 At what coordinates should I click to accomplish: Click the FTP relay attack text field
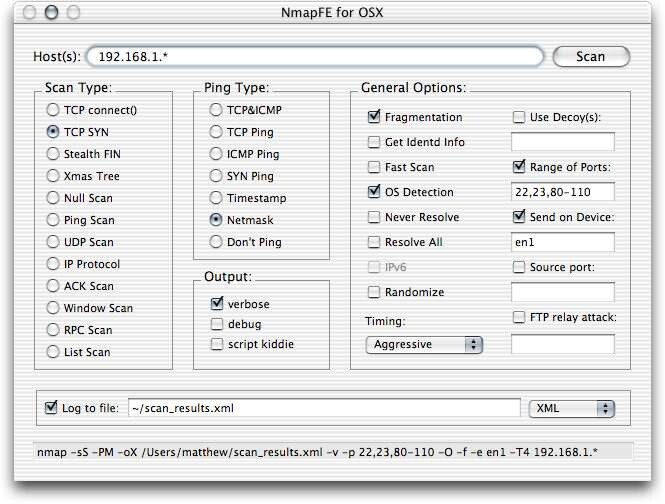pyautogui.click(x=563, y=344)
